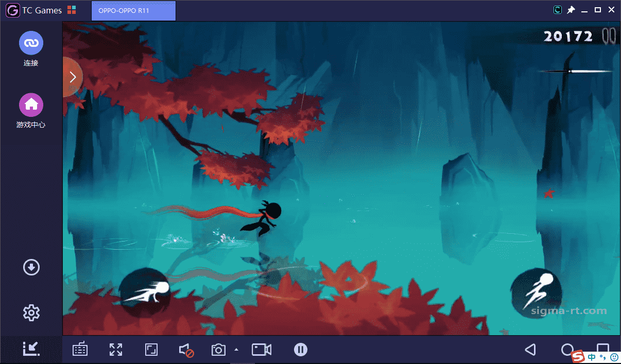Viewport: 621px width, 364px height.
Task: Expand the side panel chevron arrow
Action: pyautogui.click(x=73, y=77)
